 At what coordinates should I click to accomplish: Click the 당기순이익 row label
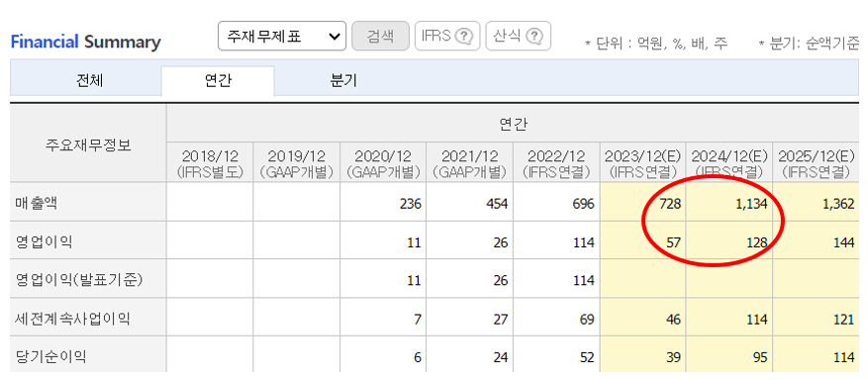(x=50, y=357)
